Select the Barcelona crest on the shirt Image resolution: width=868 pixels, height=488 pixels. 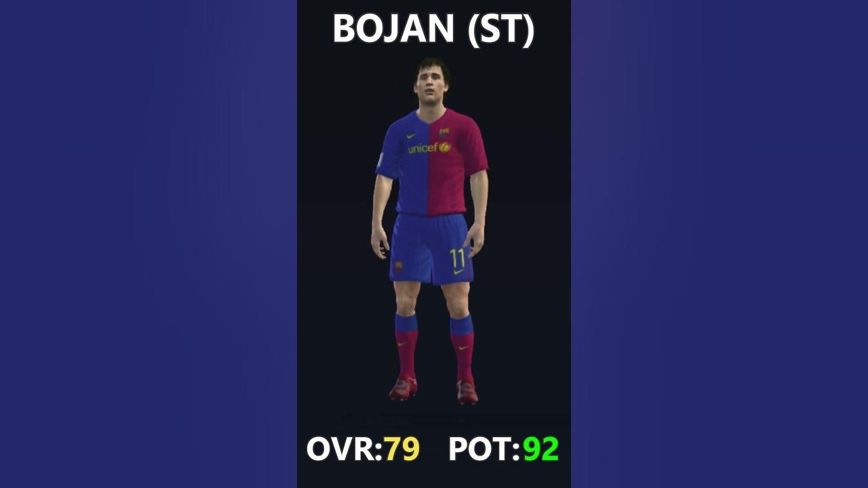click(x=444, y=132)
